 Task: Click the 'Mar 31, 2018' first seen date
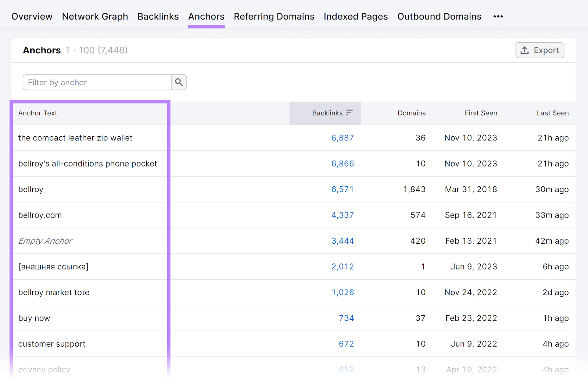[x=471, y=189]
